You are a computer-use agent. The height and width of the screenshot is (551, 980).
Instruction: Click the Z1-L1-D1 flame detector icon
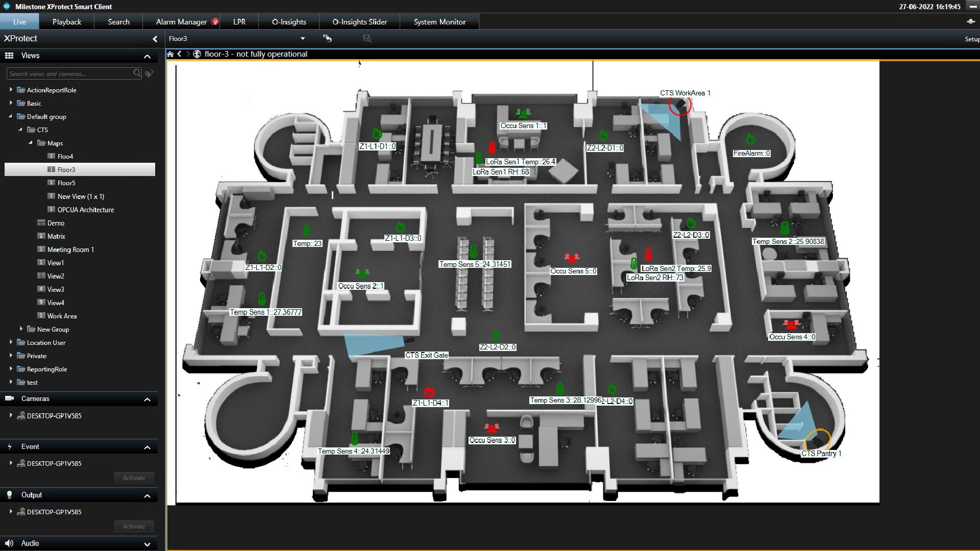[377, 134]
